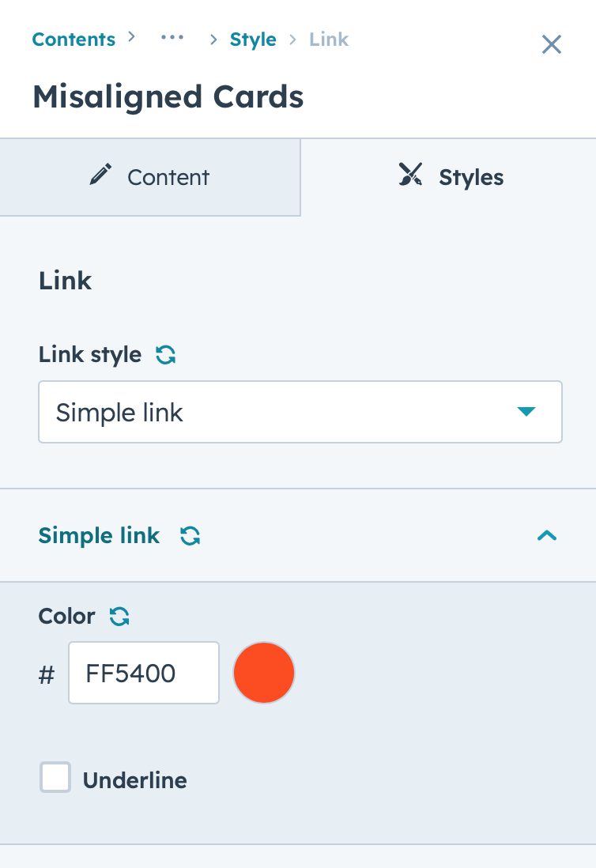This screenshot has width=596, height=868.
Task: Click the pencil icon on Content tab
Action: [x=100, y=175]
